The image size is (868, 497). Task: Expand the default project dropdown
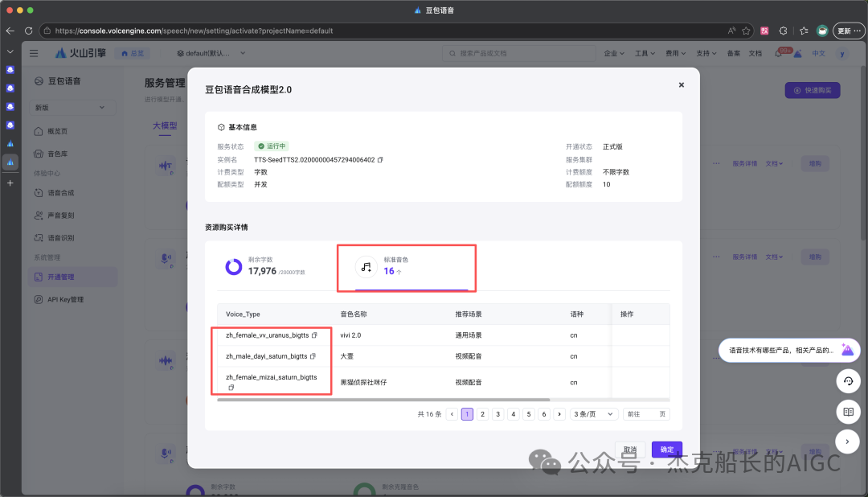click(x=211, y=53)
